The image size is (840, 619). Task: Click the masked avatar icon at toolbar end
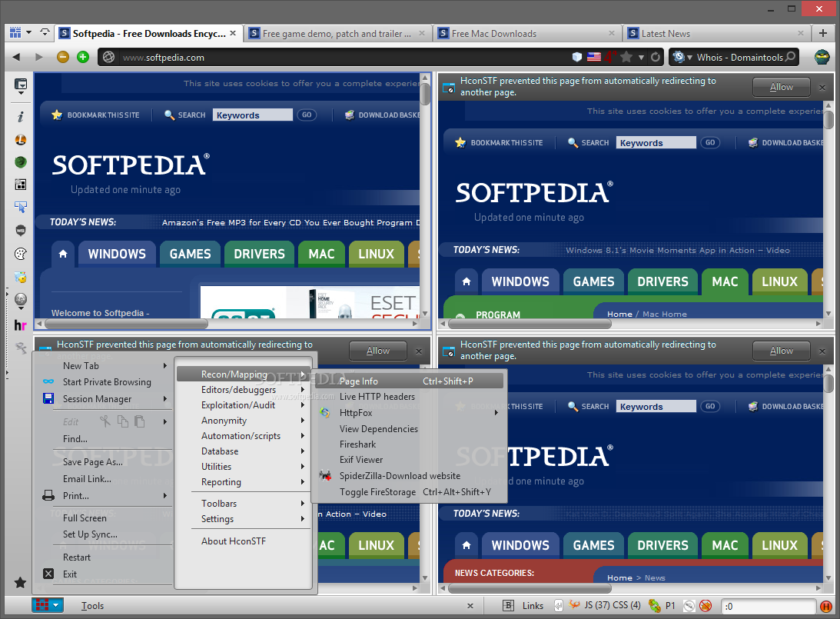(822, 57)
